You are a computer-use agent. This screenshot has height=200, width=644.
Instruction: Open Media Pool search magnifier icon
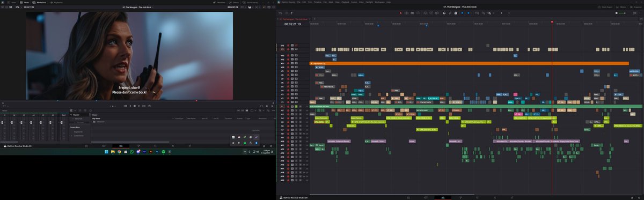click(260, 110)
